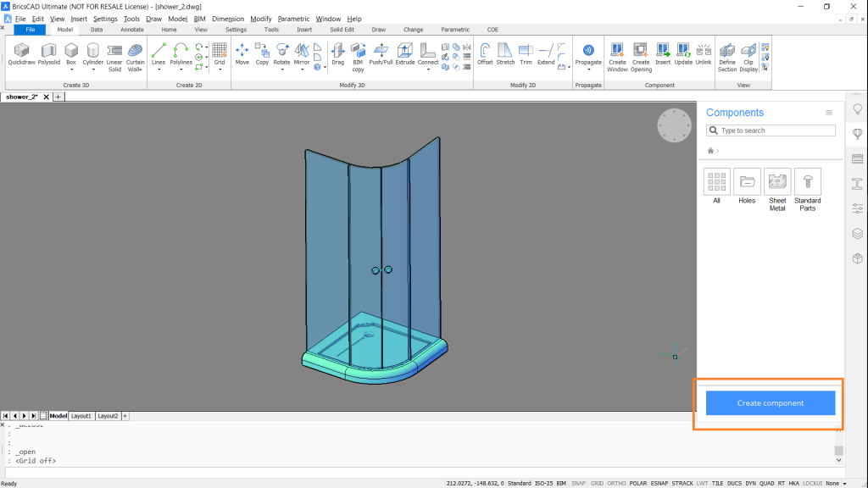
Task: Turn on GRID display
Action: tap(596, 482)
